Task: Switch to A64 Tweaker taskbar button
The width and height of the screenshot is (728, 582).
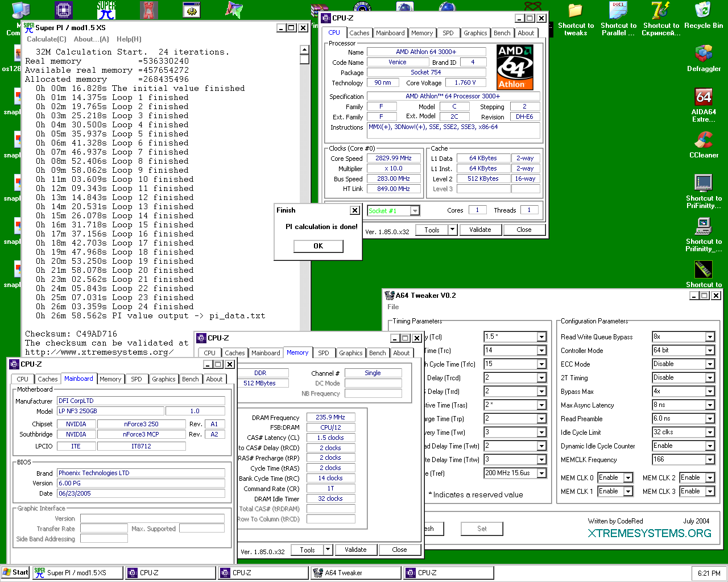Action: tap(355, 572)
